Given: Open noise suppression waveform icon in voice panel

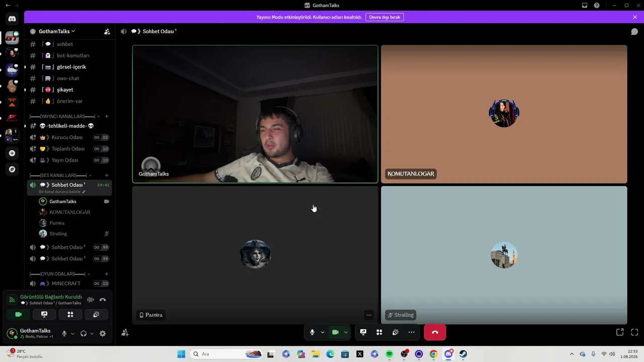Looking at the screenshot, I should point(91,300).
